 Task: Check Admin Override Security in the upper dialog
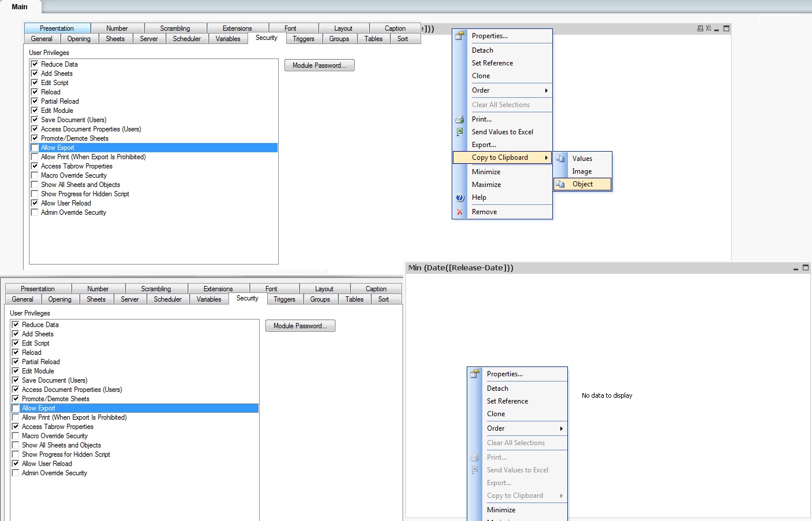[35, 212]
